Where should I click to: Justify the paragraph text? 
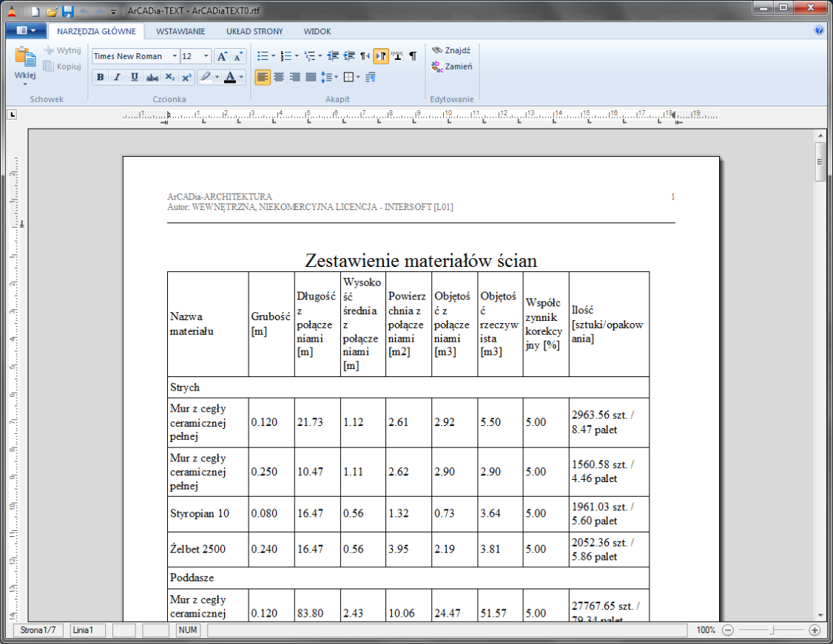tap(311, 78)
